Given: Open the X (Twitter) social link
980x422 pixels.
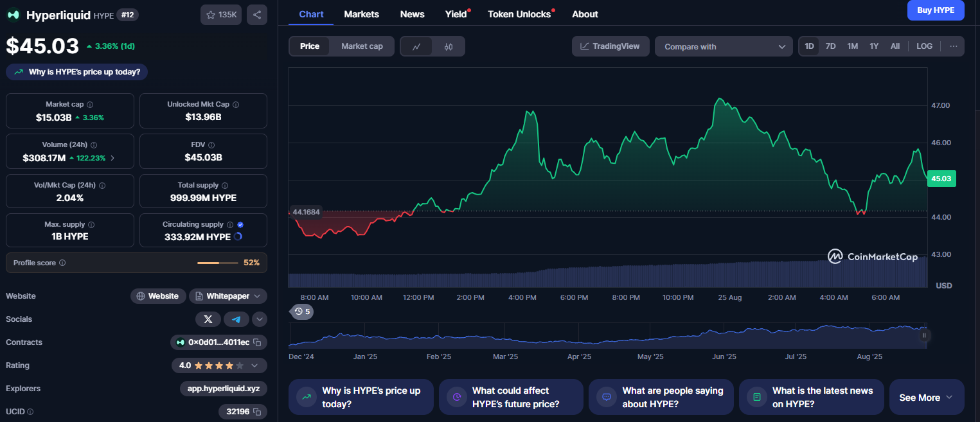Looking at the screenshot, I should tap(208, 319).
